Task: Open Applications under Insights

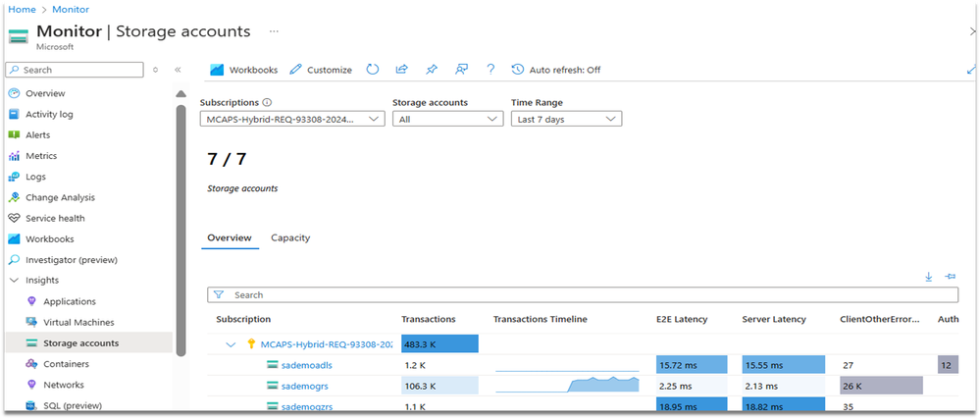Action: click(x=70, y=301)
